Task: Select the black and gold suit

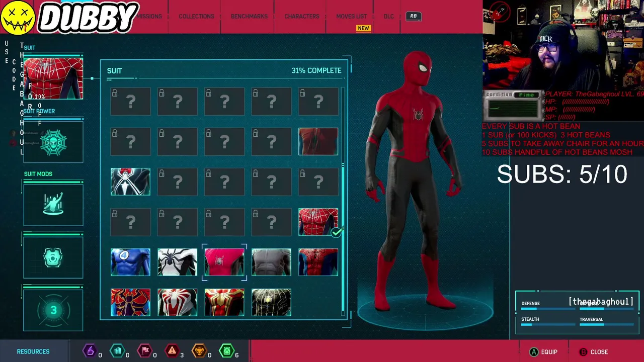Action: (x=271, y=302)
